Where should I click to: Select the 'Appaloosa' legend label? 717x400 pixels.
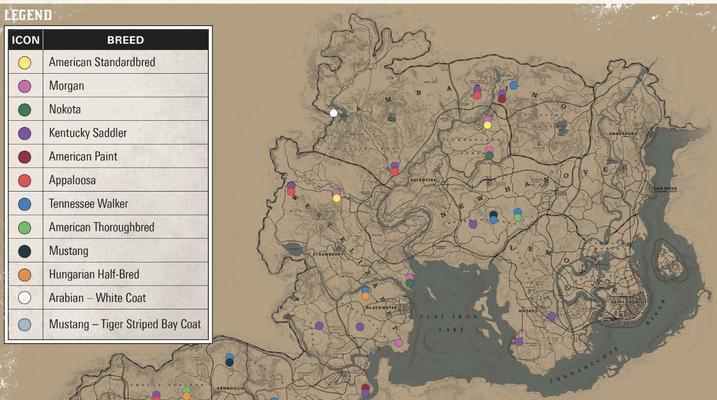coord(72,180)
